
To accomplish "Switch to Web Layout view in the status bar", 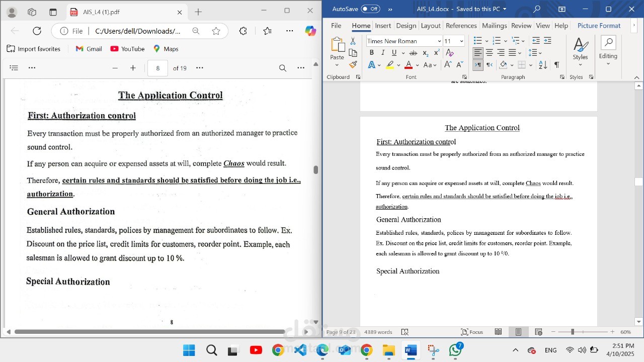I will coord(538,332).
